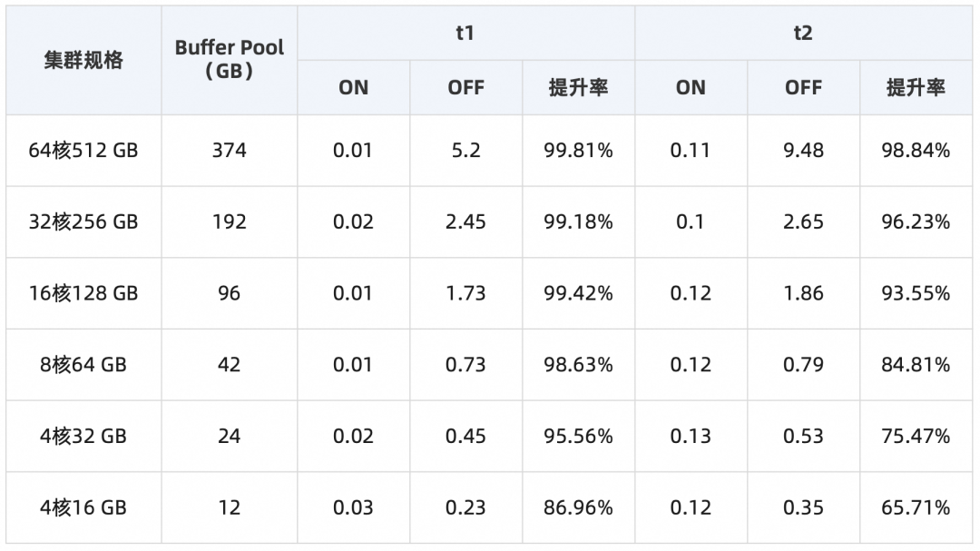The height and width of the screenshot is (551, 980).
Task: Click the 9.48 OFF value
Action: click(x=803, y=150)
